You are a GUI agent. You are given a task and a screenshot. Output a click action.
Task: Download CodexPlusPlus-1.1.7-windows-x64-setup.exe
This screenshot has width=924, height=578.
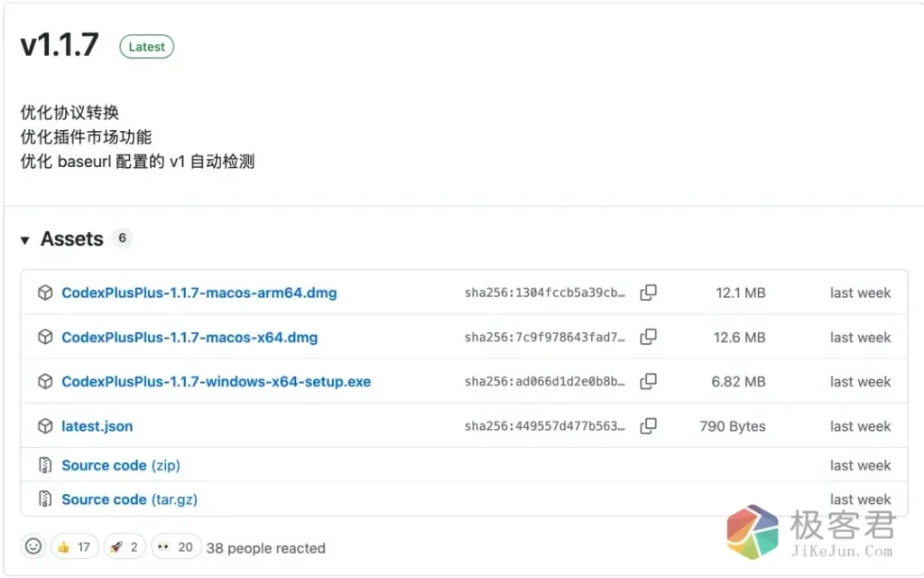[217, 382]
